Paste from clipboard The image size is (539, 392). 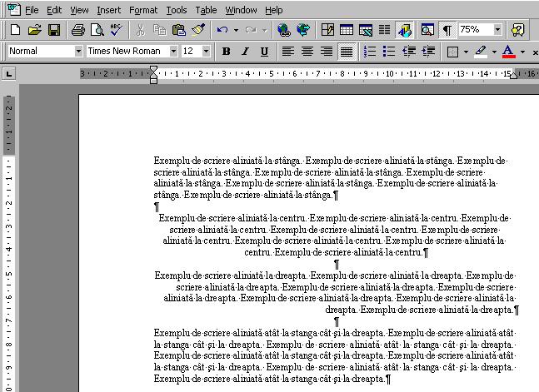point(179,30)
